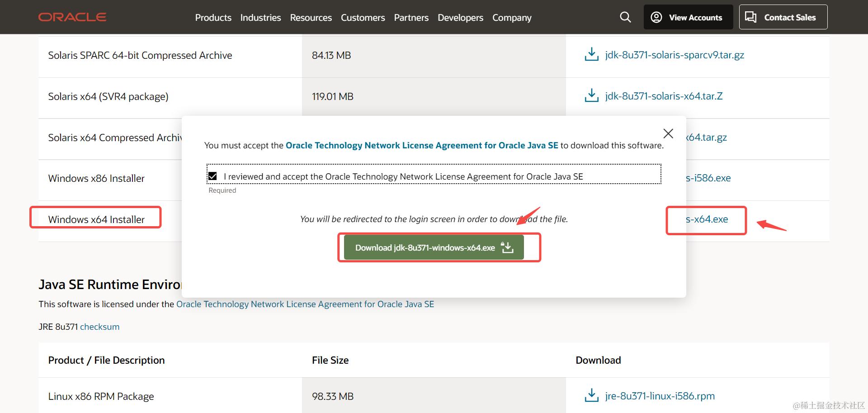Screen dimensions: 868x413
Task: Click the 'Java SE Runtime Enviro' section heading
Action: [110, 284]
